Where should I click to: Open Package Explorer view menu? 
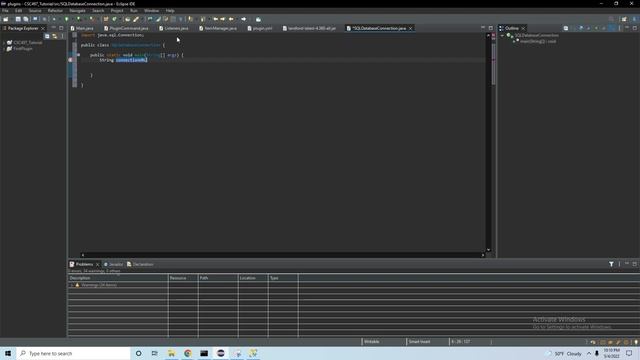click(62, 36)
